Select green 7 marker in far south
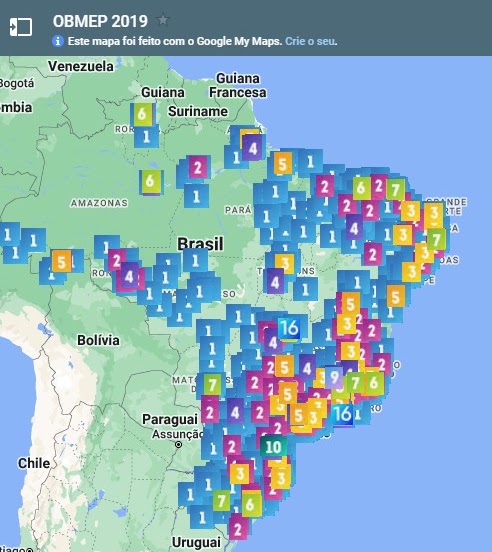This screenshot has height=552, width=492. [221, 500]
